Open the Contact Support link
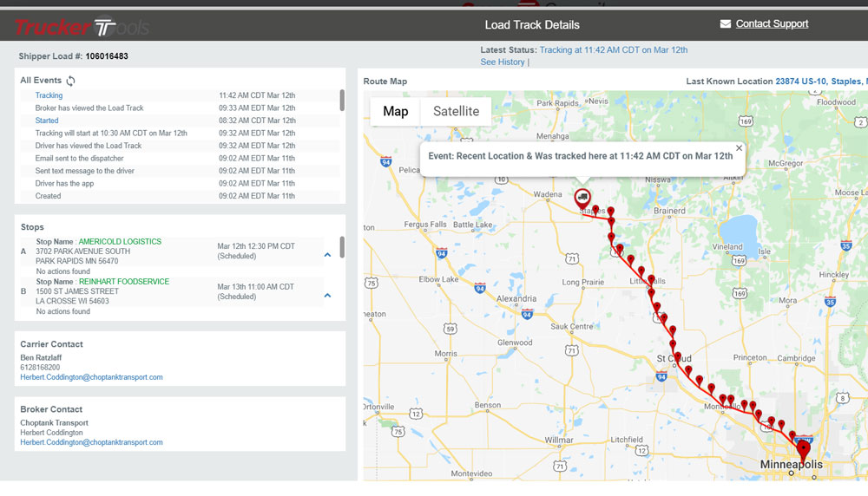Image resolution: width=868 pixels, height=496 pixels. (772, 24)
